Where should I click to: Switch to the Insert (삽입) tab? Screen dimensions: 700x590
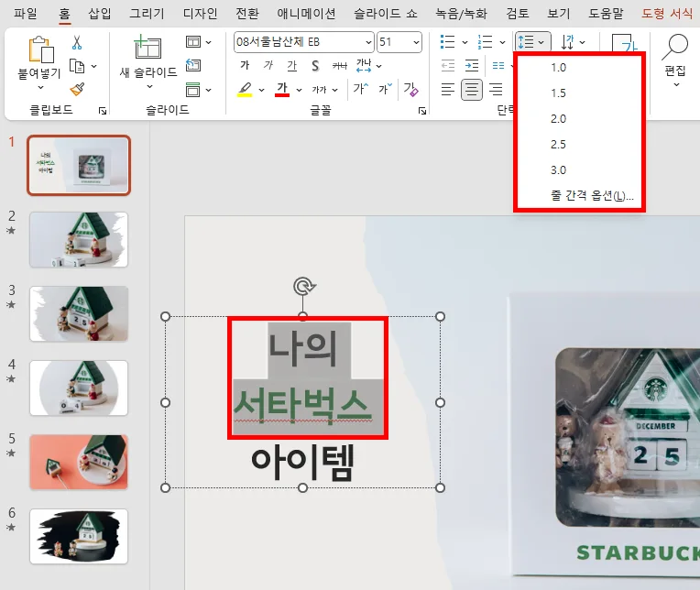click(100, 14)
